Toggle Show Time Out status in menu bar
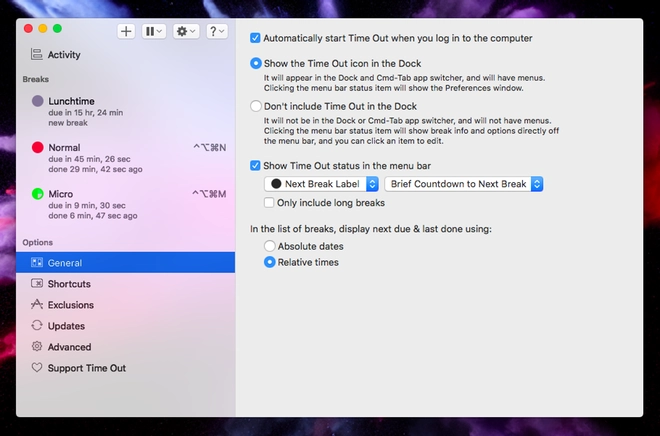Screen dimensions: 660x436 tap(255, 165)
